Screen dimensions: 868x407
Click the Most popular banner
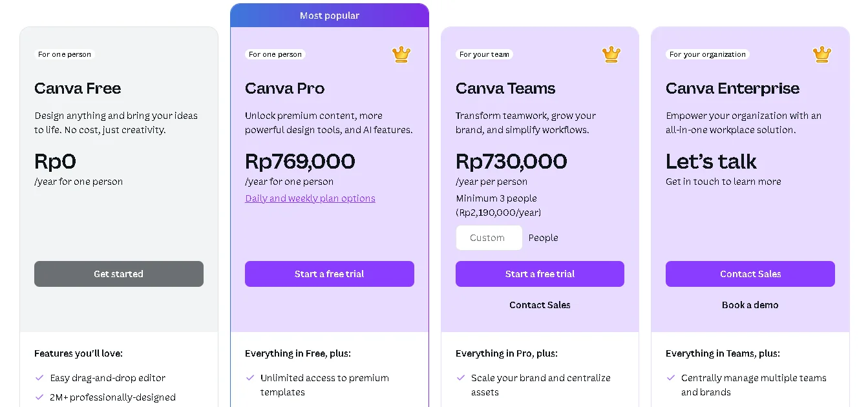(x=330, y=15)
